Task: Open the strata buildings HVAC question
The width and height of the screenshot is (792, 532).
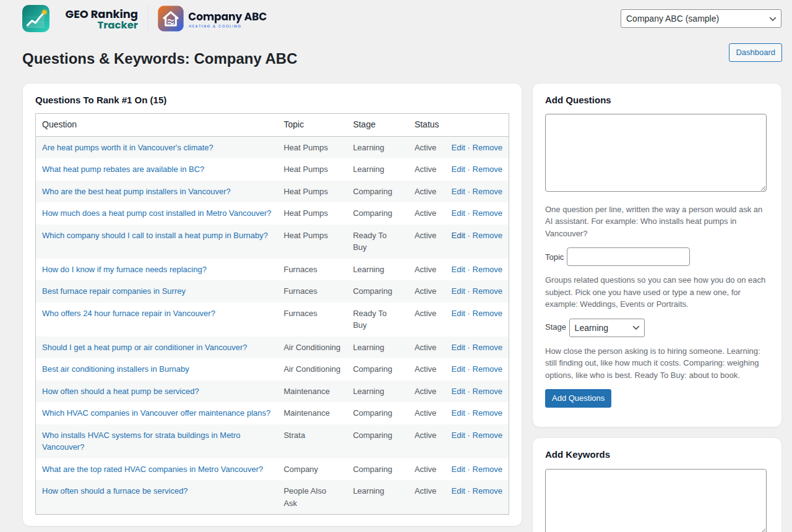Action: (x=141, y=441)
